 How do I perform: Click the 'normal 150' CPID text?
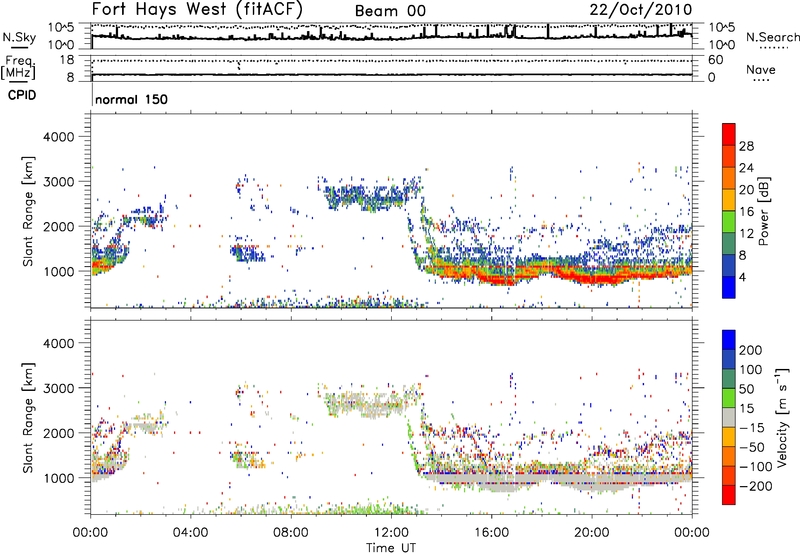[x=131, y=99]
